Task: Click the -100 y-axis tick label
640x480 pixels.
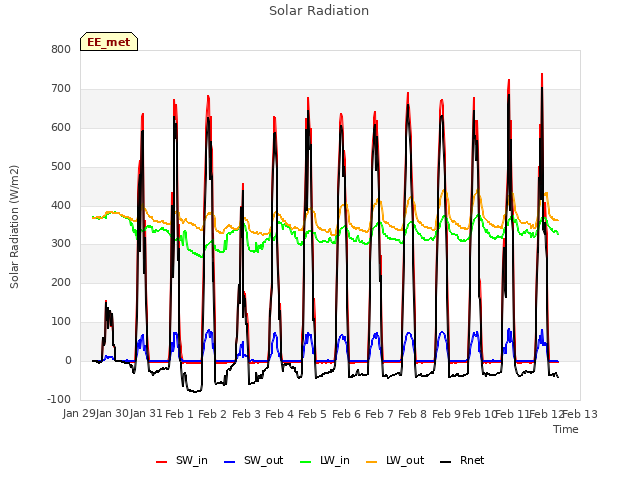Action: (59, 399)
